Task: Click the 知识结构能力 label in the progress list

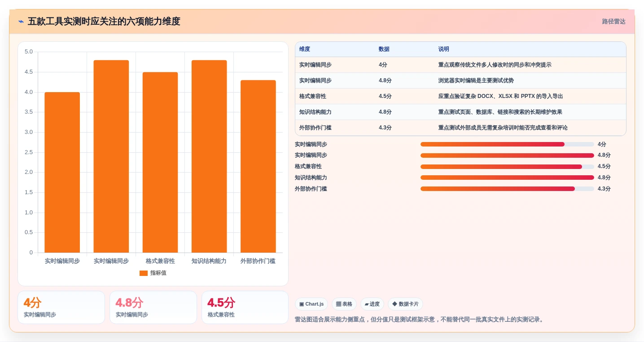Action: 311,178
